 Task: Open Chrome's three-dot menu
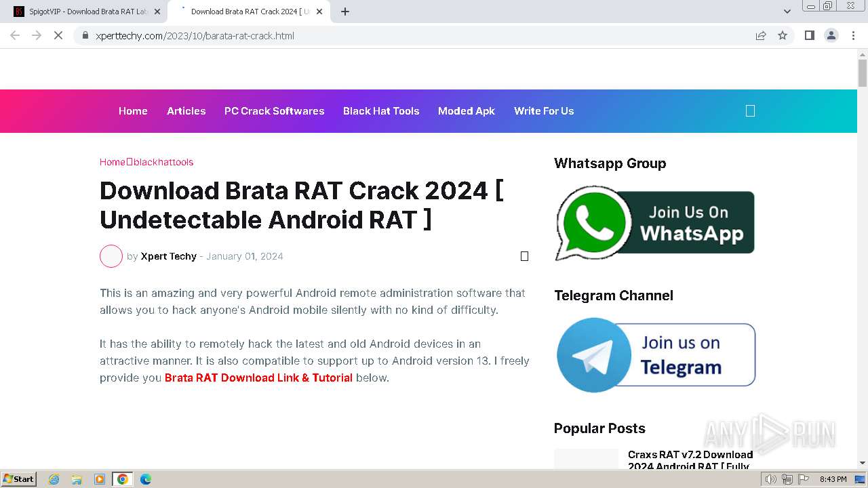point(853,35)
